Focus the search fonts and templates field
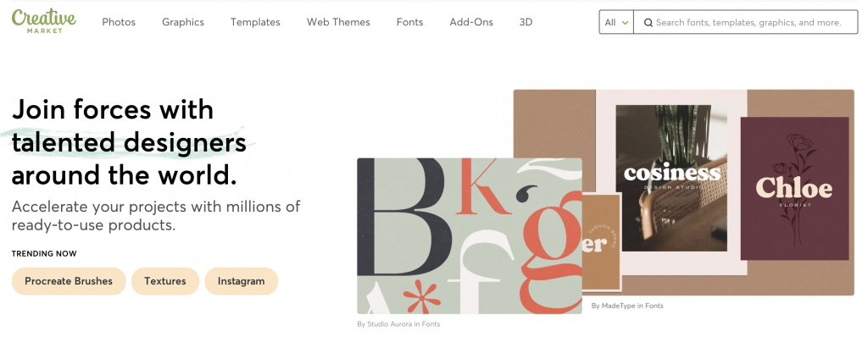The image size is (868, 337). click(745, 22)
